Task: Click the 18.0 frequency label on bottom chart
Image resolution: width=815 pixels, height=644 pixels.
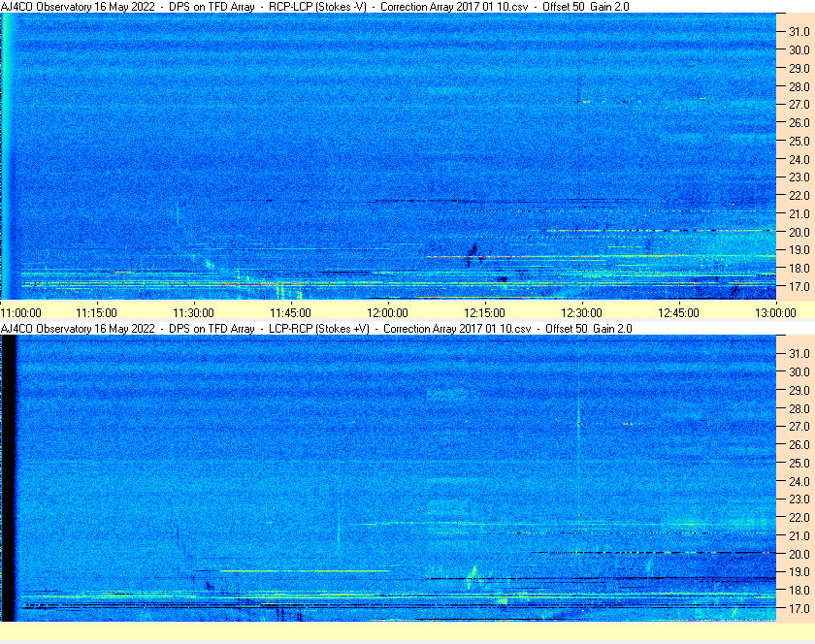Action: [799, 591]
